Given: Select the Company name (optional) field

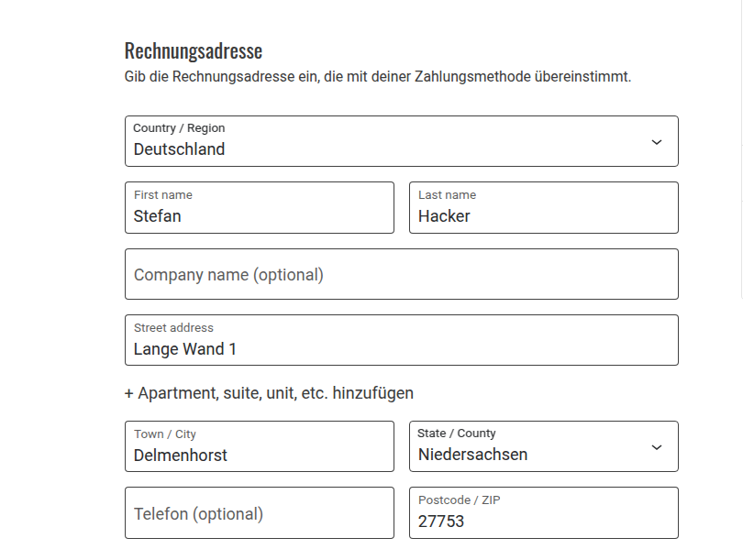Looking at the screenshot, I should click(401, 275).
